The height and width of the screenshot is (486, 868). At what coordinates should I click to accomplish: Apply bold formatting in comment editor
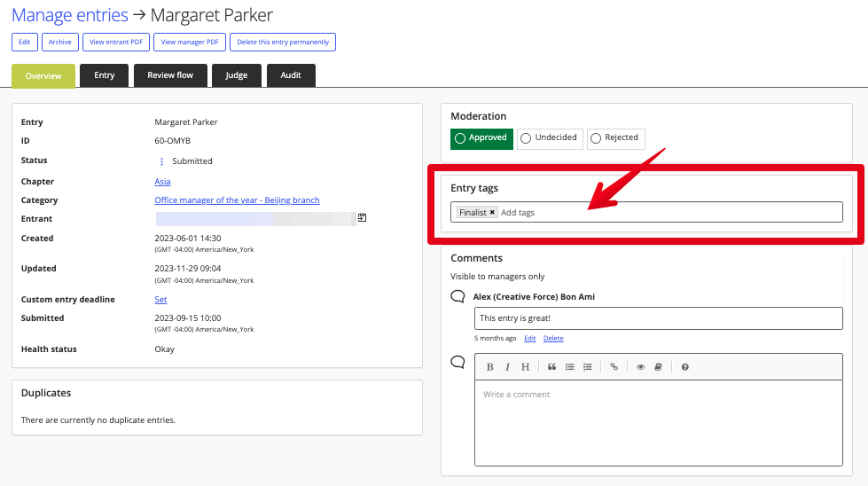489,367
